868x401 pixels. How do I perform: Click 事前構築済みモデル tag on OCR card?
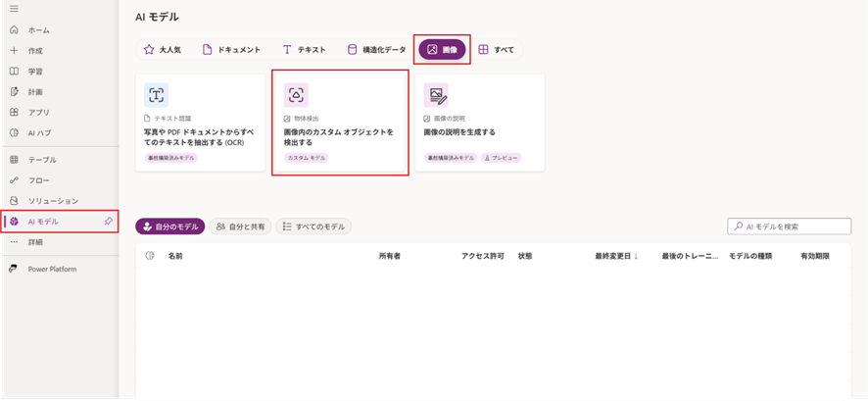tap(171, 158)
